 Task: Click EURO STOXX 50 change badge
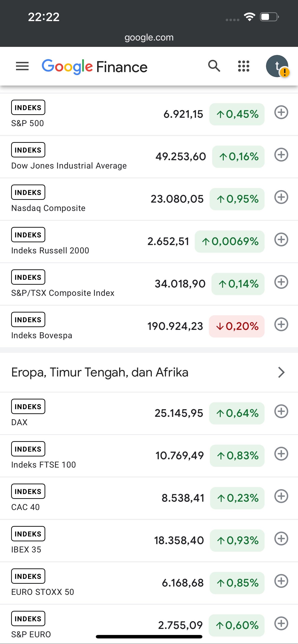[x=237, y=583]
